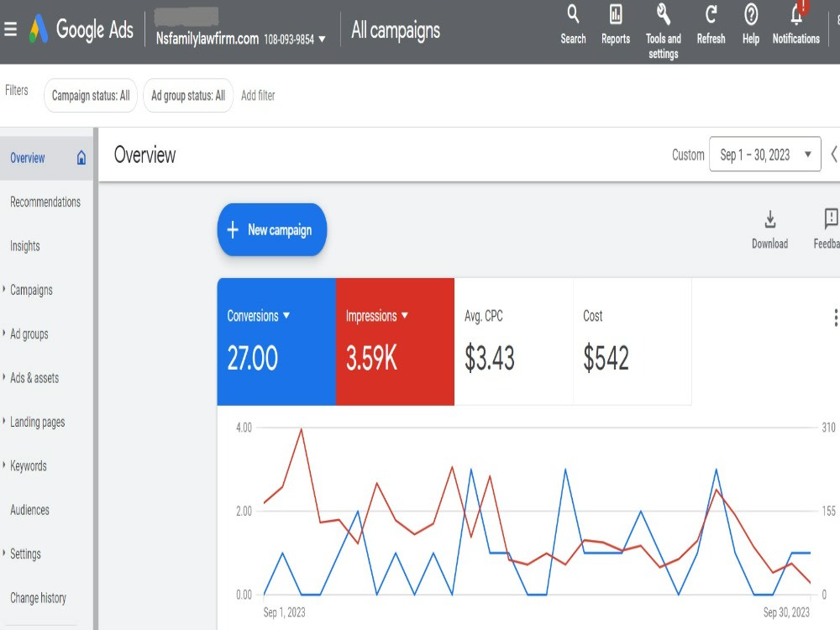Go to previous date range arrow
This screenshot has width=840, height=630.
tap(834, 155)
